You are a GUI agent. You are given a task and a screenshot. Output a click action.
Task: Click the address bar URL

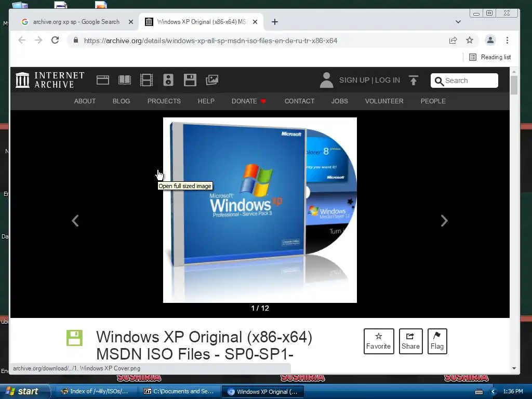[210, 41]
